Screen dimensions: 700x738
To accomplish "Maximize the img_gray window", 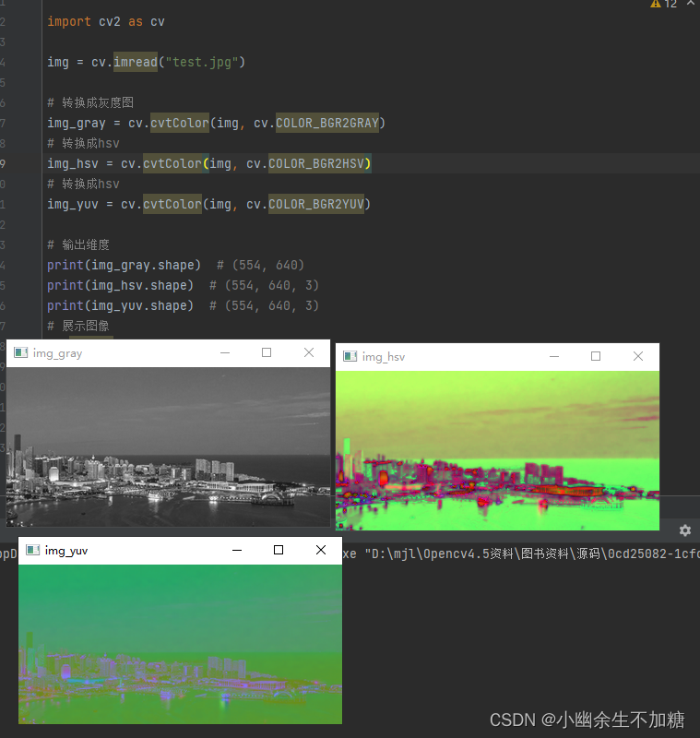I will (267, 352).
